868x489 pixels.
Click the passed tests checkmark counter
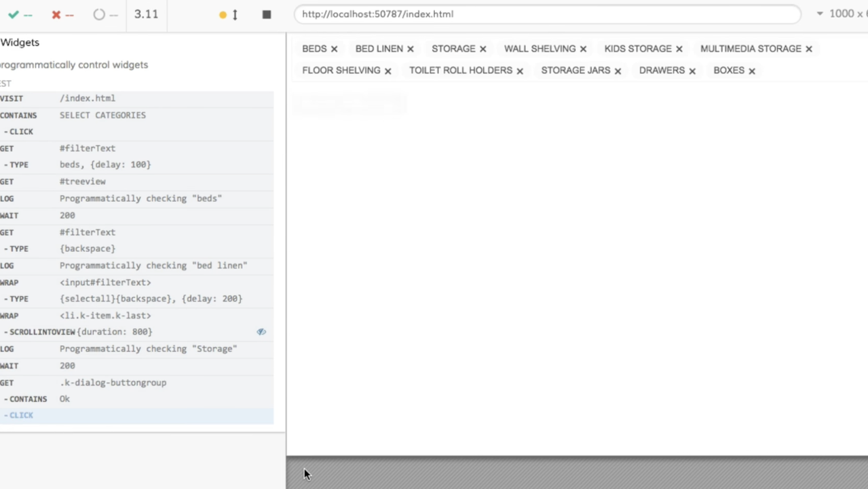click(x=20, y=14)
